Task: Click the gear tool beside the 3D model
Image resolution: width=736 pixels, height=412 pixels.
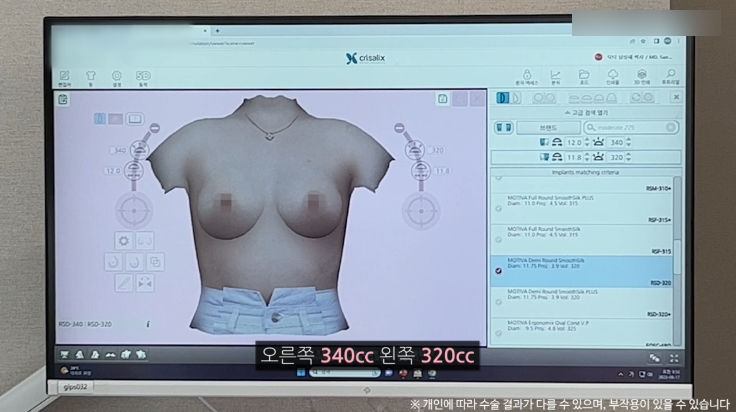Action: (x=123, y=241)
